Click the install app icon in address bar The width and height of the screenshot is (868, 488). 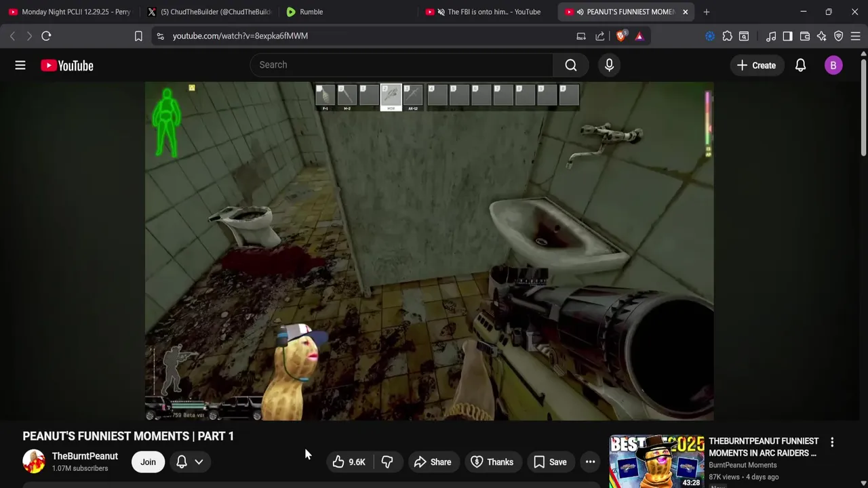click(581, 36)
